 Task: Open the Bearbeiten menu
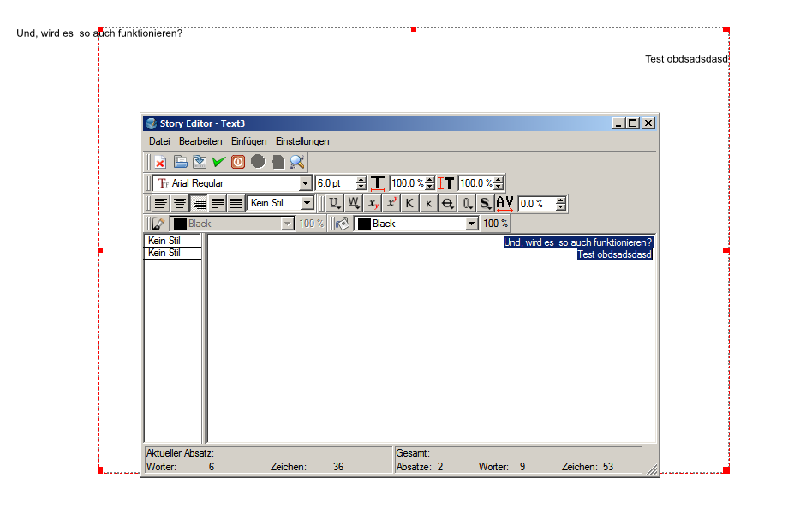pos(200,141)
